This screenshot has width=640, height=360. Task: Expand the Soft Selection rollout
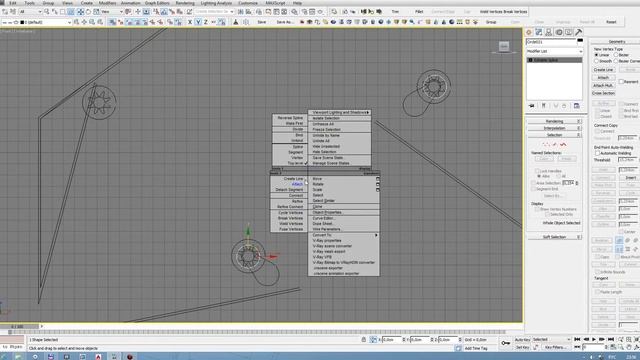554,237
